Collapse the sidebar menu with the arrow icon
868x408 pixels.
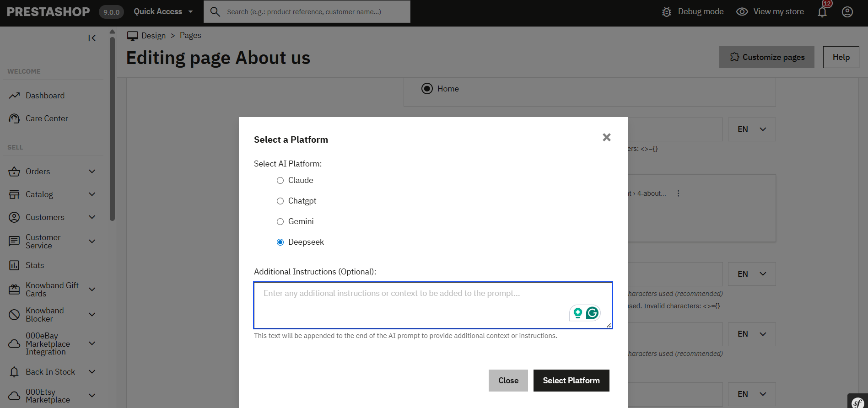pyautogui.click(x=92, y=38)
